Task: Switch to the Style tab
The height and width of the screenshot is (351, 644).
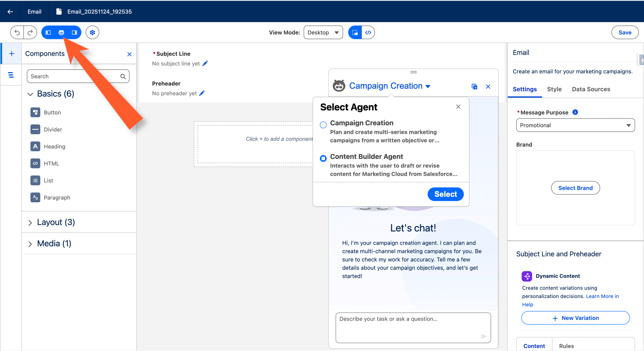Action: [x=554, y=89]
